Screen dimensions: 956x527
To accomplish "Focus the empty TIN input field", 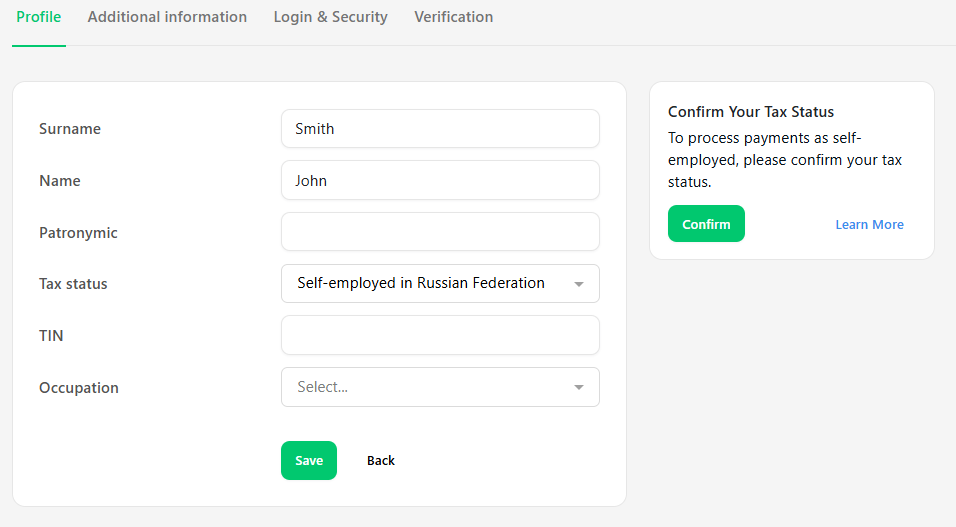I will pos(440,335).
